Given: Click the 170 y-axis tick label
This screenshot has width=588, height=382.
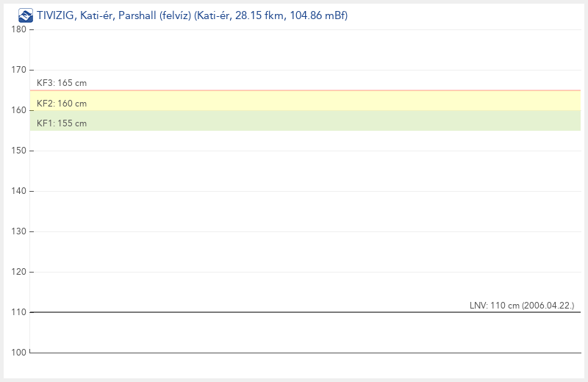Looking at the screenshot, I should (17, 70).
